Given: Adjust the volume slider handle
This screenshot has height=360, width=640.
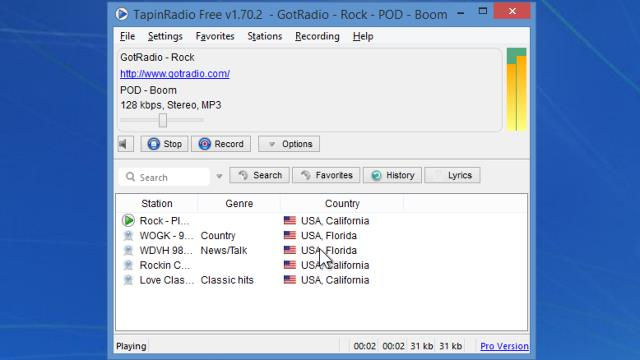Looking at the screenshot, I should tap(163, 120).
